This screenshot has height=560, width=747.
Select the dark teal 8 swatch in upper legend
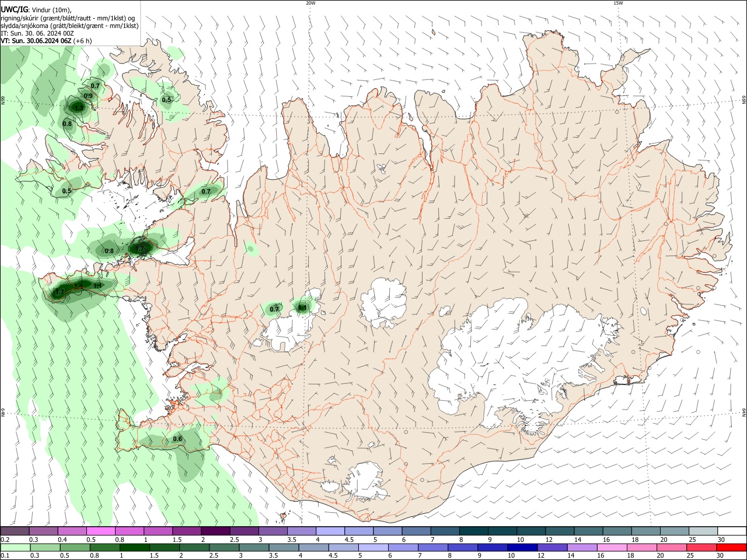click(x=473, y=531)
